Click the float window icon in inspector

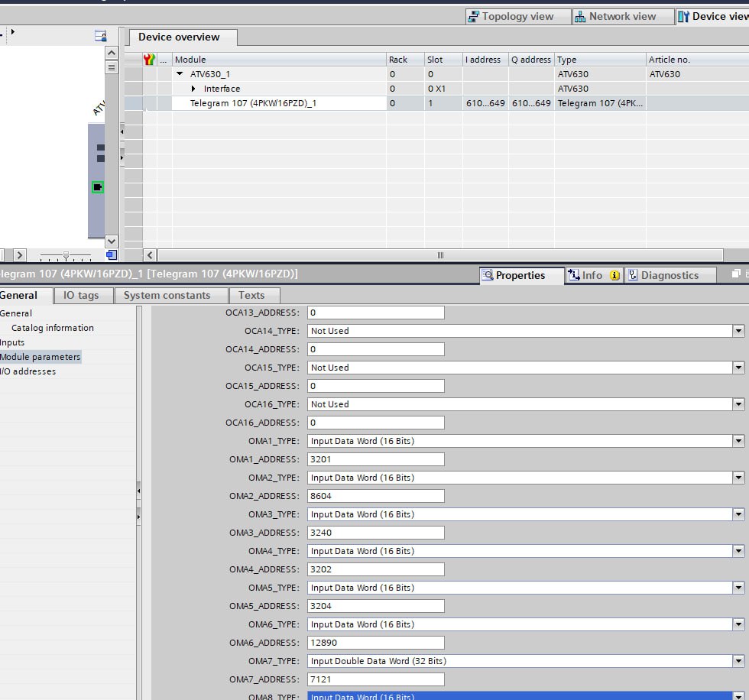pyautogui.click(x=735, y=274)
